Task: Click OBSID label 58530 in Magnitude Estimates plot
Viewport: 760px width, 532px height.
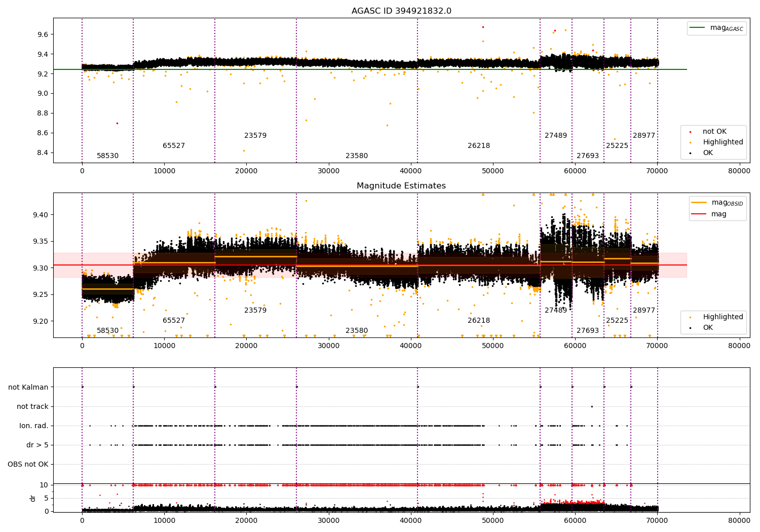Action: coord(107,331)
